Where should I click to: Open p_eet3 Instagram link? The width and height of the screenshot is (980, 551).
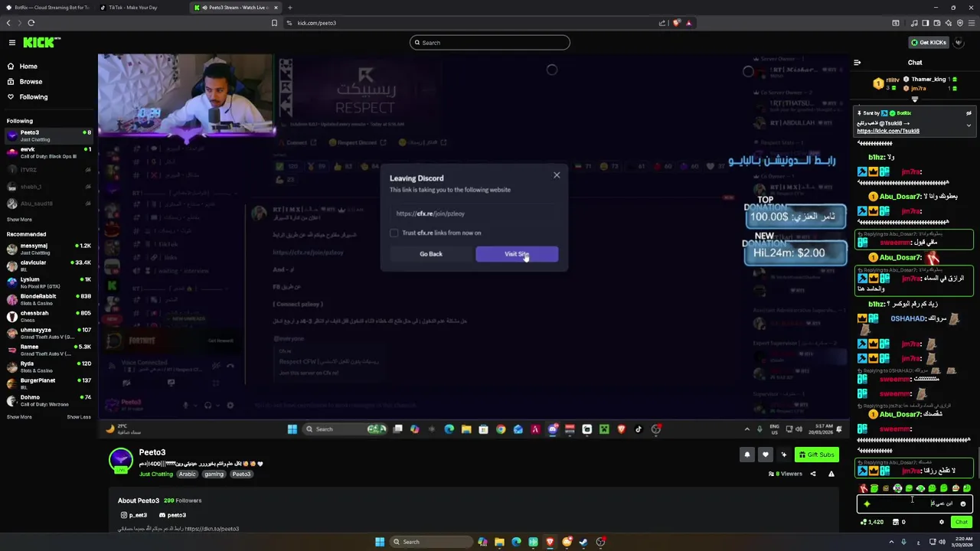point(133,515)
